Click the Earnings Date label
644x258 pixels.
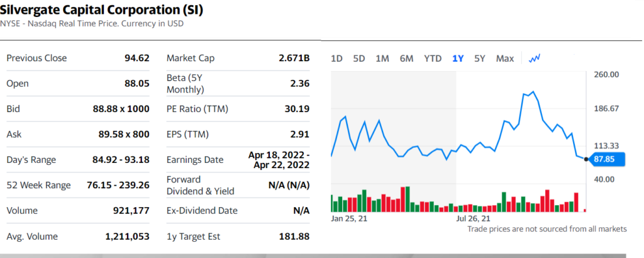[195, 159]
